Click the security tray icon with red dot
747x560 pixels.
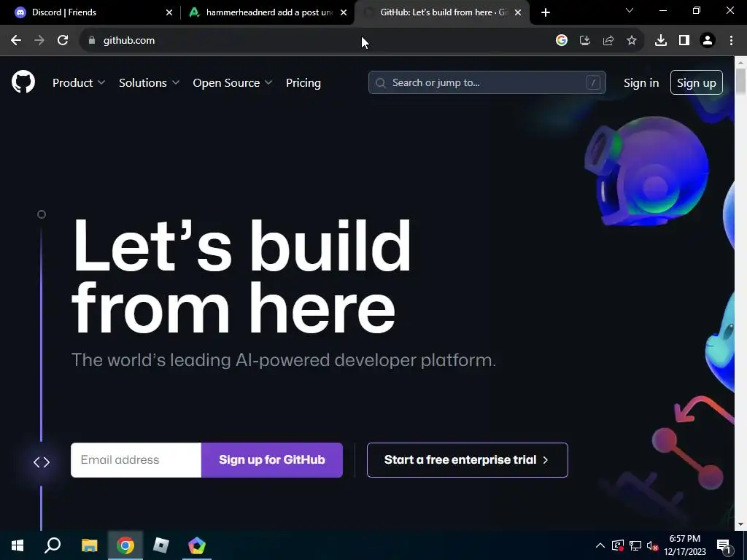point(617,545)
